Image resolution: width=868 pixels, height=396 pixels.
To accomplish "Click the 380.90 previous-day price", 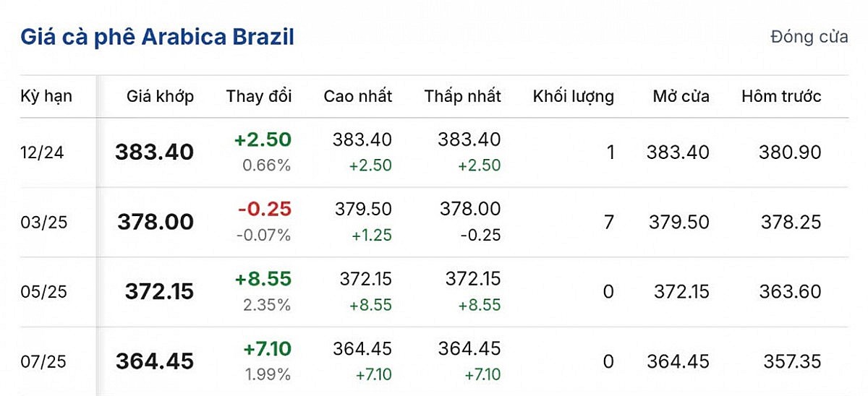I will coord(790,152).
